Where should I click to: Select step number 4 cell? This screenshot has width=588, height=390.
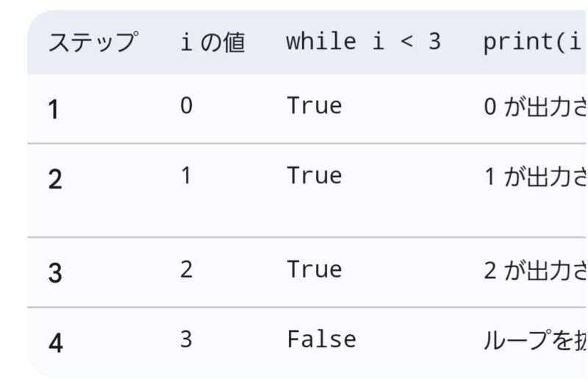[54, 343]
